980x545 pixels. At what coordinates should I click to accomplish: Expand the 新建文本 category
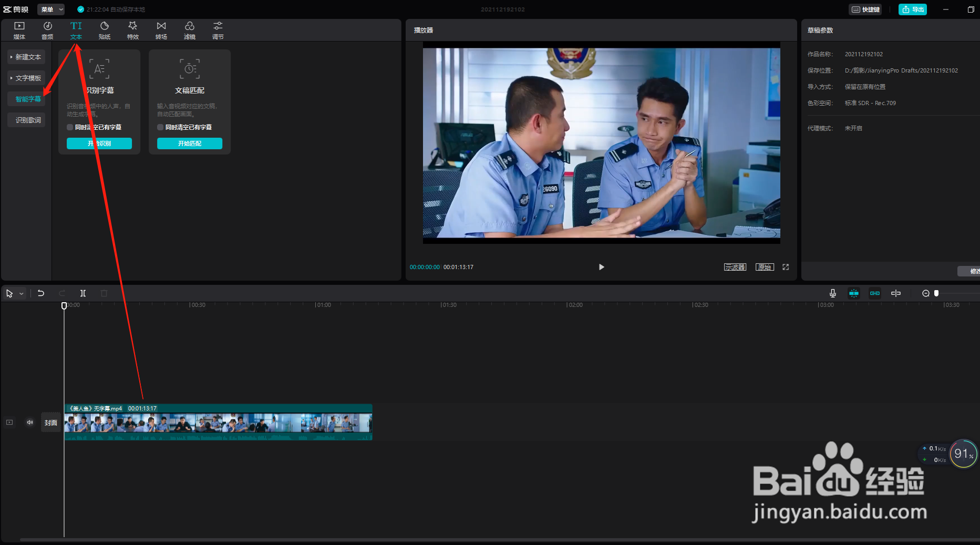pyautogui.click(x=26, y=57)
